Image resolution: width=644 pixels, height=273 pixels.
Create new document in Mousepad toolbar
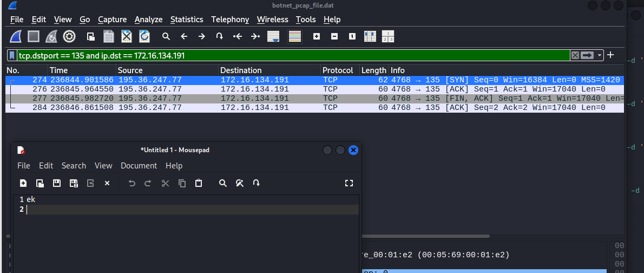click(23, 183)
